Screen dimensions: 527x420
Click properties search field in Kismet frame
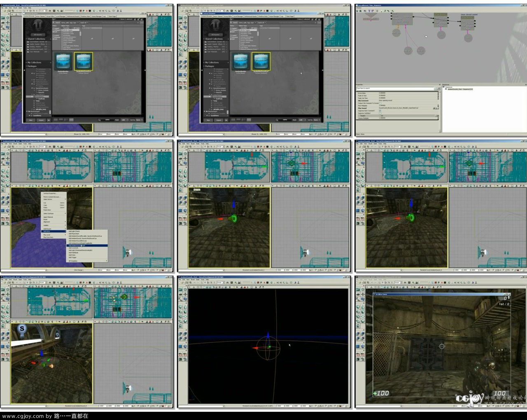[x=396, y=88]
